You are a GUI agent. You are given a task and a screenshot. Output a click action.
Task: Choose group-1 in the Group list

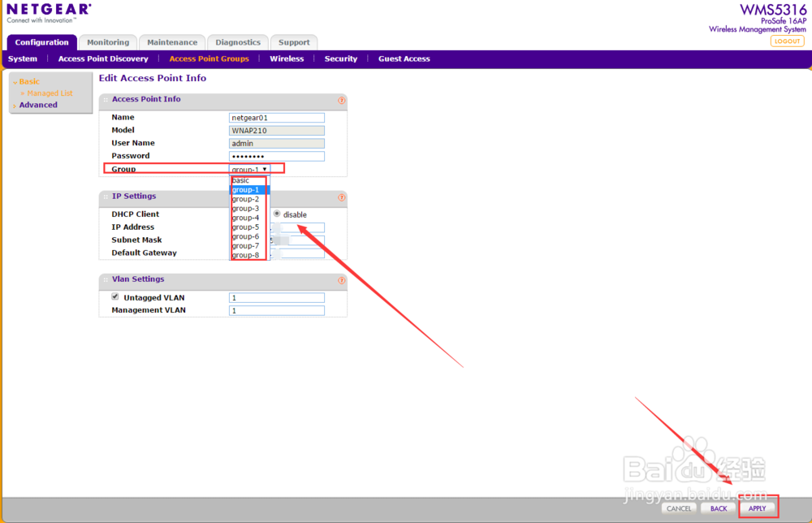tap(248, 189)
